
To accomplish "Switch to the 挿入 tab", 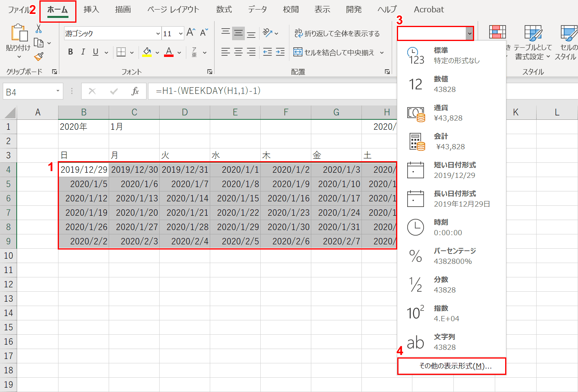I will [91, 10].
